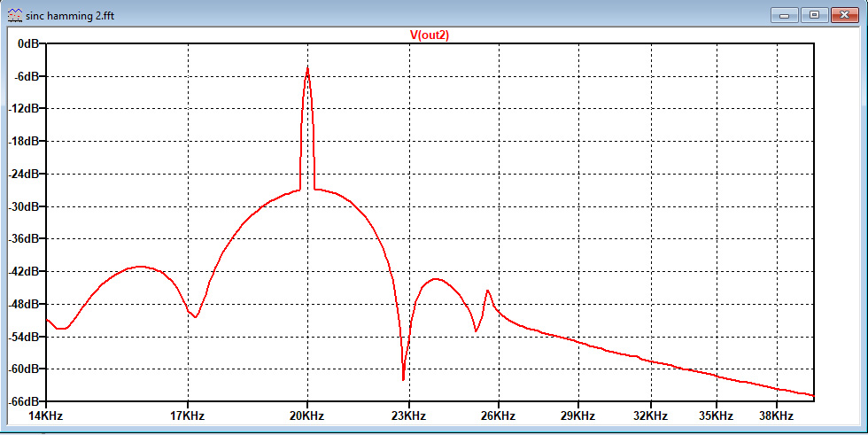Screen dimensions: 868x435
Task: Click the small spike just before 26KHz
Action: click(x=487, y=291)
